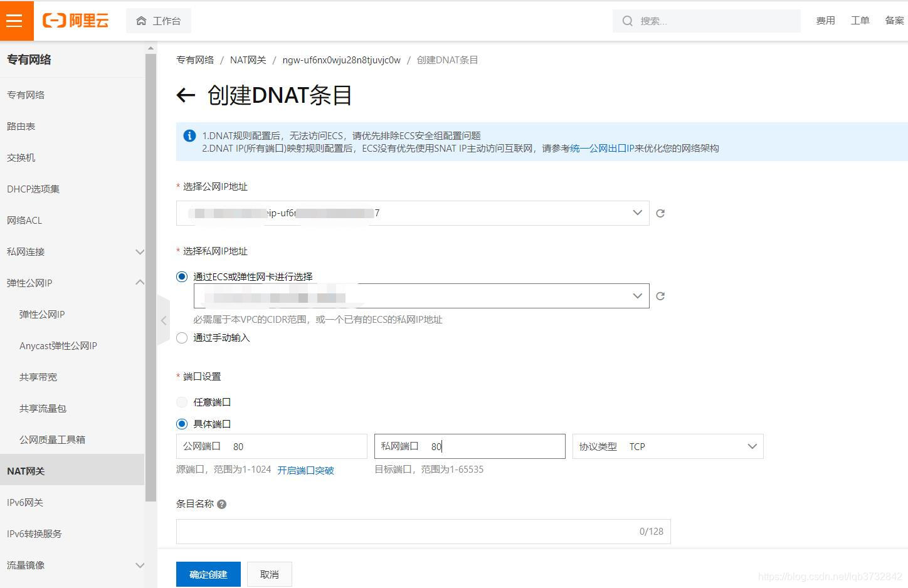Open 网络ACL in the sidebar
Viewport: 908px width, 588px height.
(24, 220)
